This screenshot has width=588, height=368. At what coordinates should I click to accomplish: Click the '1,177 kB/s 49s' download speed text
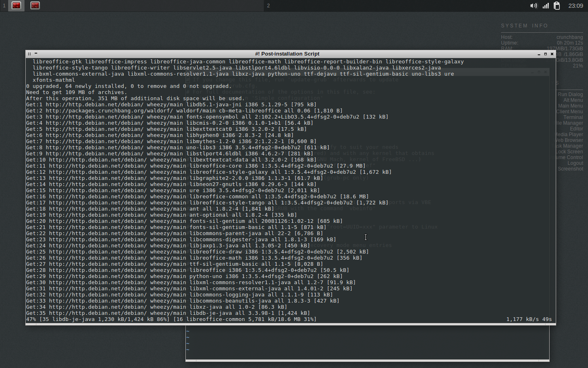point(529,319)
